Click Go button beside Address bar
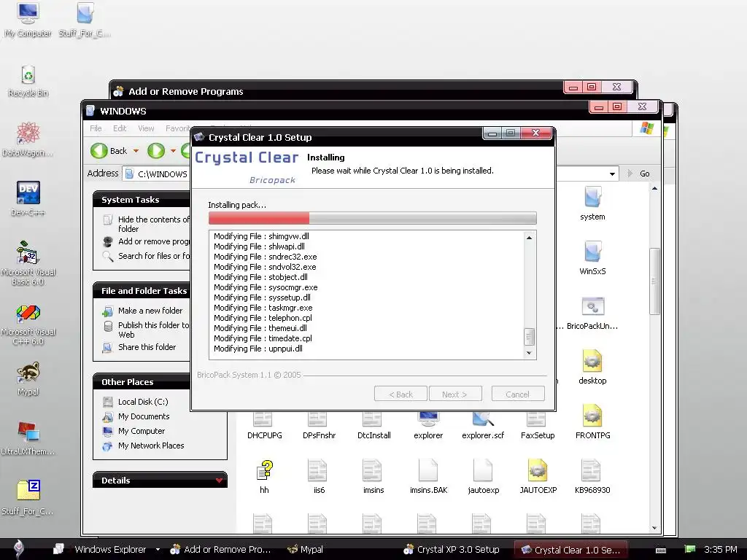The height and width of the screenshot is (560, 747). [x=639, y=174]
